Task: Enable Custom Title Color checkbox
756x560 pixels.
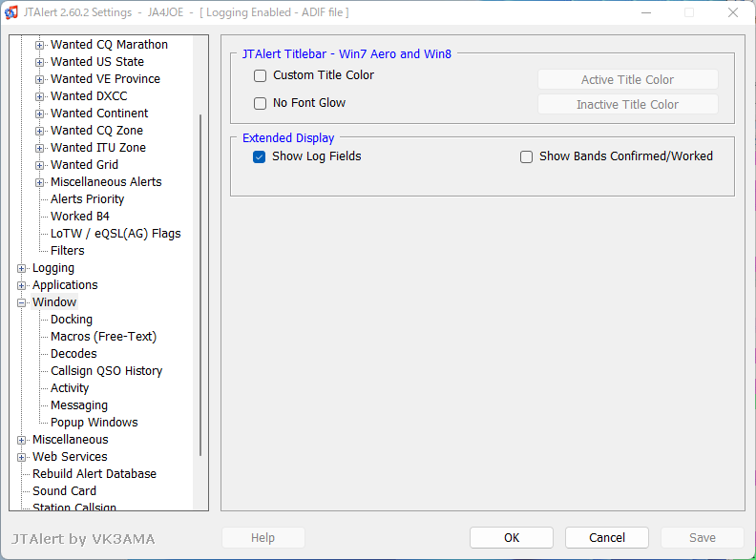Action: (260, 75)
